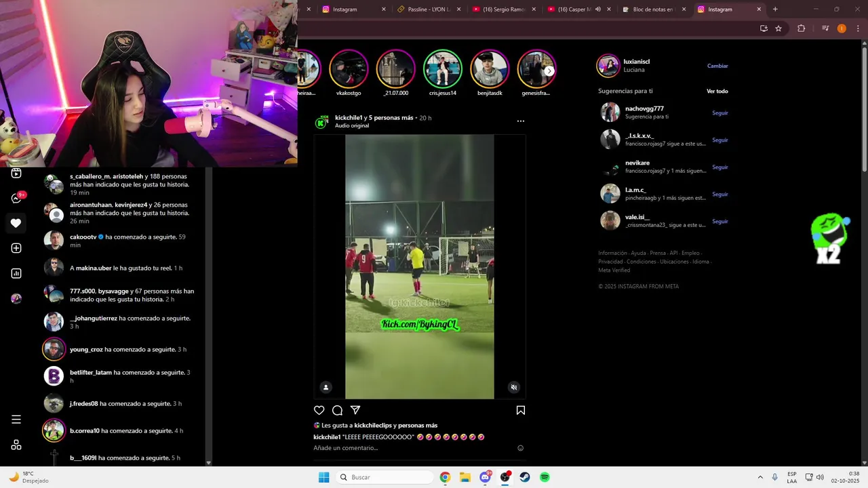Click Windows taskbar Buscar search box
868x488 pixels.
[384, 477]
